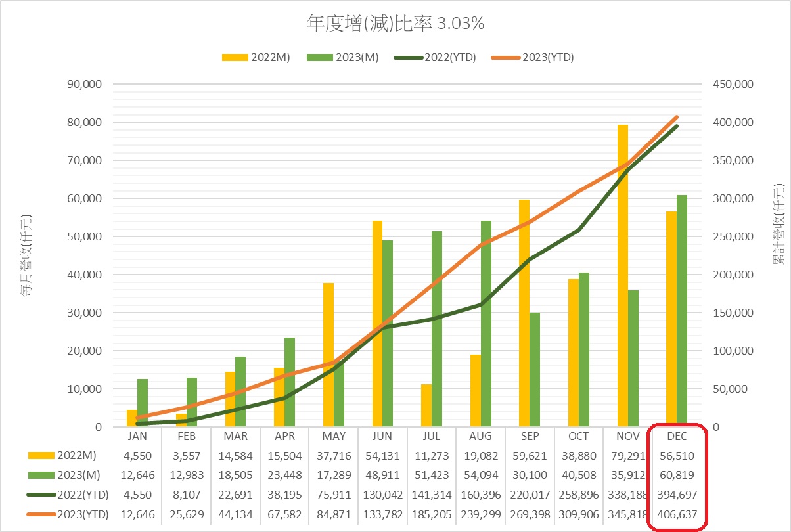The height and width of the screenshot is (532, 791).
Task: Click the table cell 56,510
Action: (677, 456)
